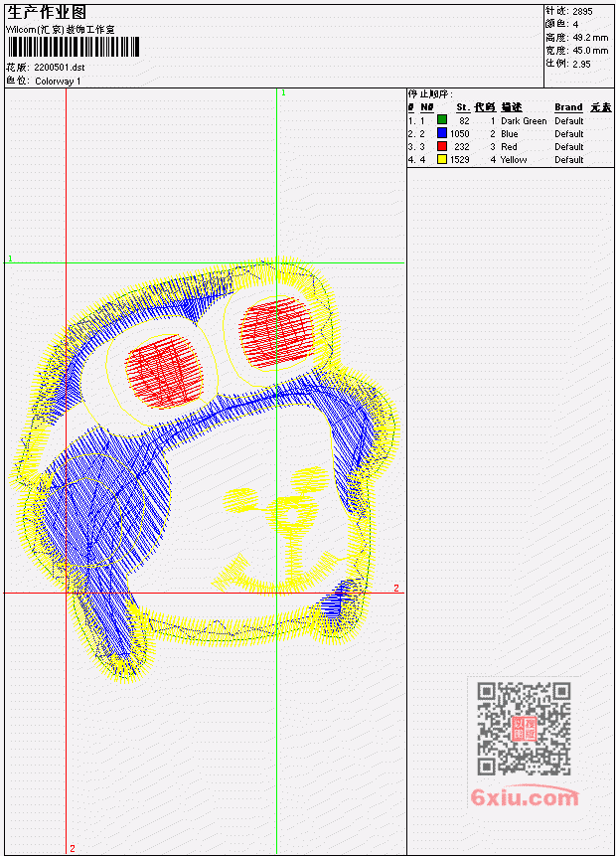The width and height of the screenshot is (616, 856).
Task: Select the height value '49.2 mm'
Action: pos(590,38)
